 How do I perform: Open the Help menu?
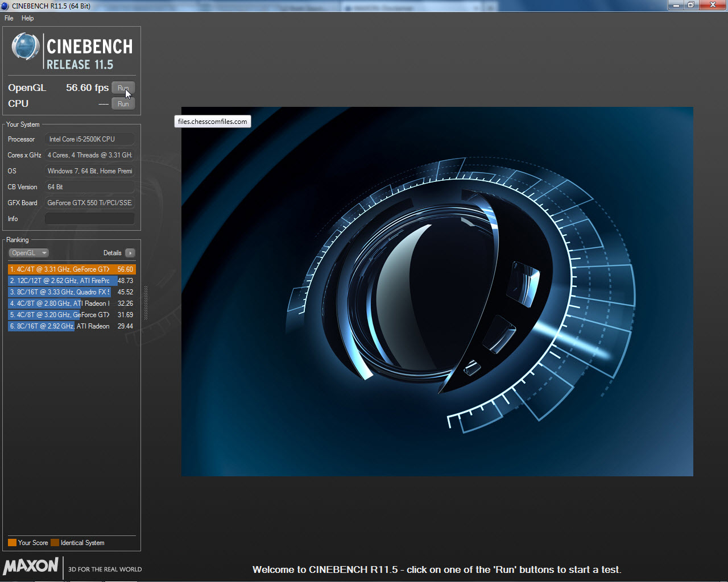(x=27, y=18)
